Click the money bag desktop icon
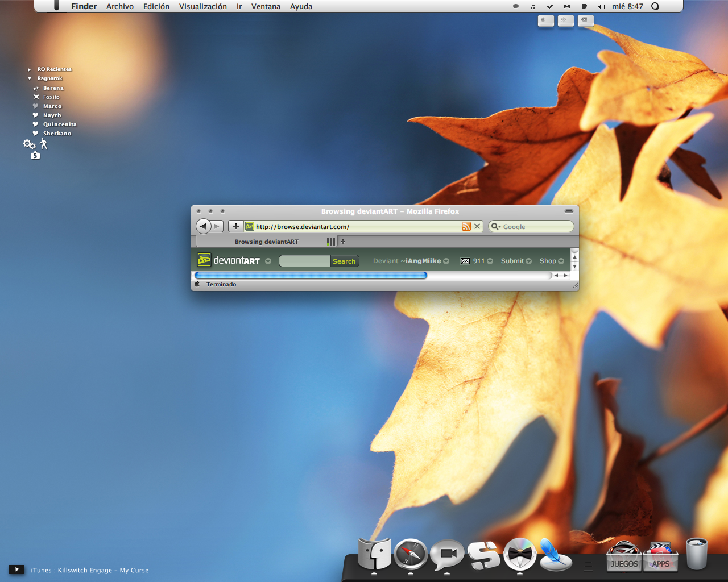The width and height of the screenshot is (728, 582). point(35,156)
